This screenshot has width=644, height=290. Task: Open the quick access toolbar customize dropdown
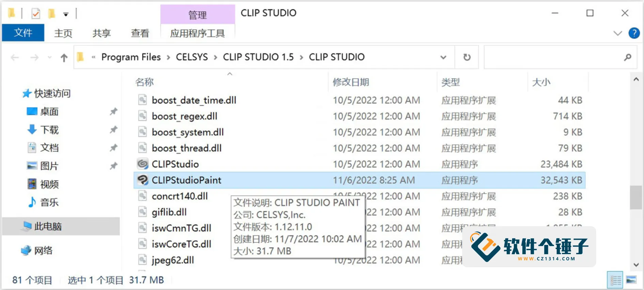click(66, 14)
